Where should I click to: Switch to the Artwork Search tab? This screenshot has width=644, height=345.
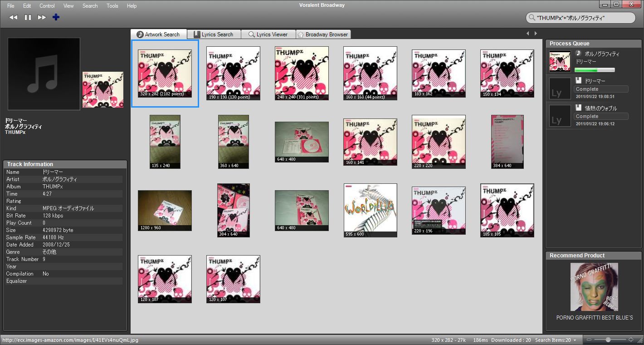click(158, 34)
